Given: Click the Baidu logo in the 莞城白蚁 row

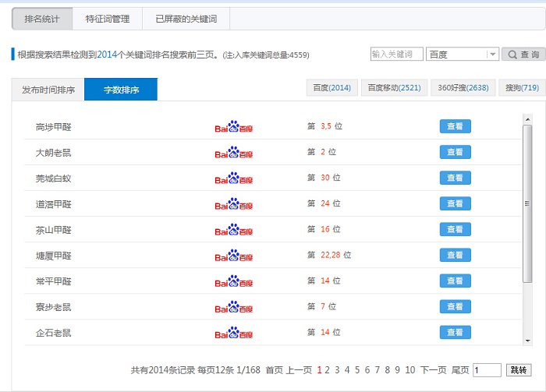Looking at the screenshot, I should tap(234, 178).
